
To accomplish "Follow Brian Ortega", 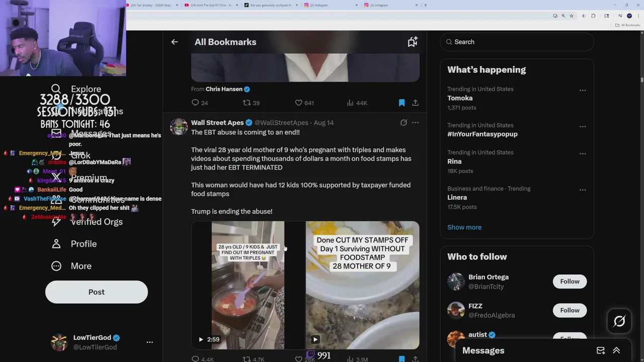I will (x=570, y=282).
